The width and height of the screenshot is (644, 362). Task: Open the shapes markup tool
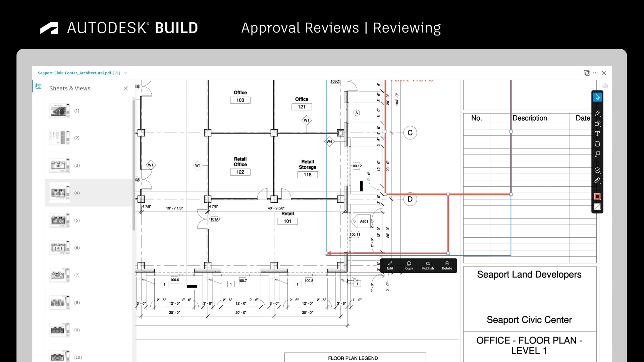(597, 124)
